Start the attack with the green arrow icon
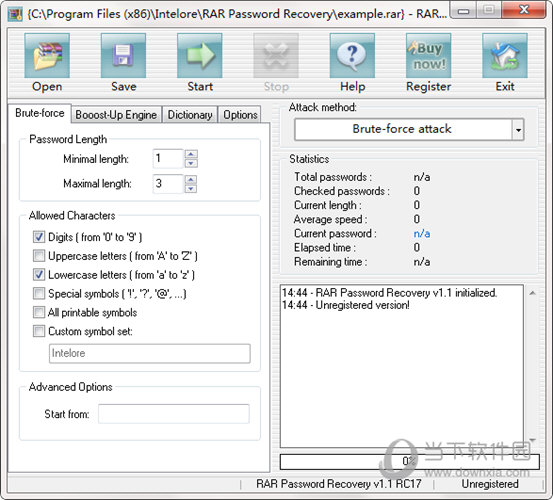 point(200,55)
